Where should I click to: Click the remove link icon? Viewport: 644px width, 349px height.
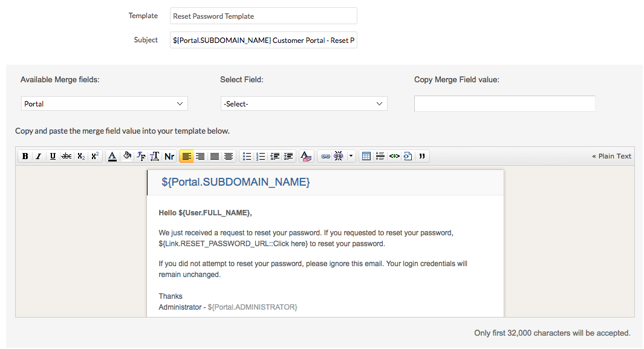(x=339, y=156)
